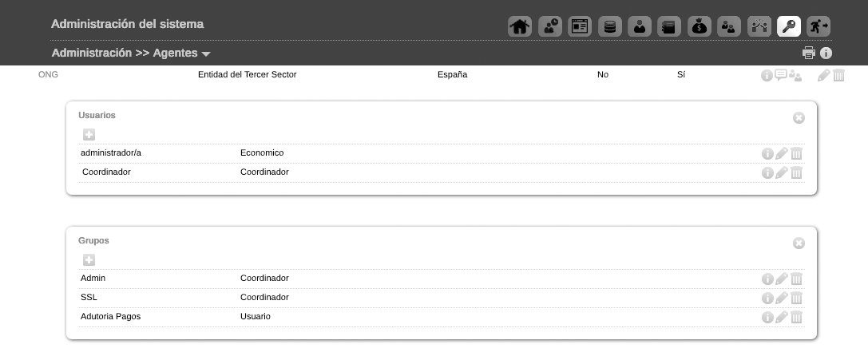This screenshot has height=364, width=868.
Task: Select the Coordinador user row name
Action: point(106,172)
